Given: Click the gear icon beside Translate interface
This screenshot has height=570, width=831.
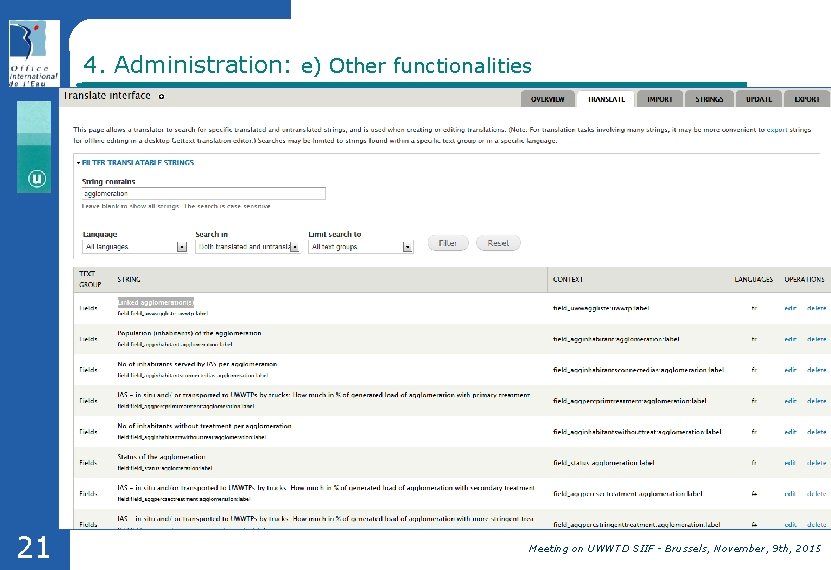Looking at the screenshot, I should [161, 96].
